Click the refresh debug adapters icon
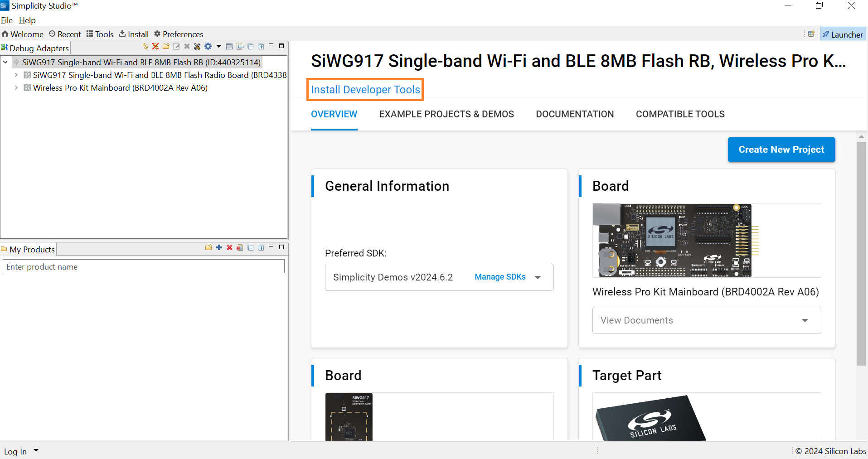Viewport: 868px width, 459px height. click(145, 46)
